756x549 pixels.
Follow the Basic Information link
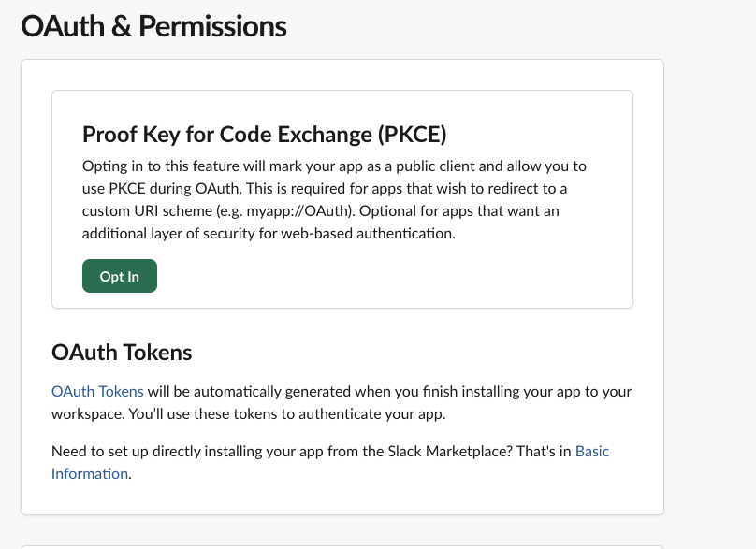click(591, 452)
